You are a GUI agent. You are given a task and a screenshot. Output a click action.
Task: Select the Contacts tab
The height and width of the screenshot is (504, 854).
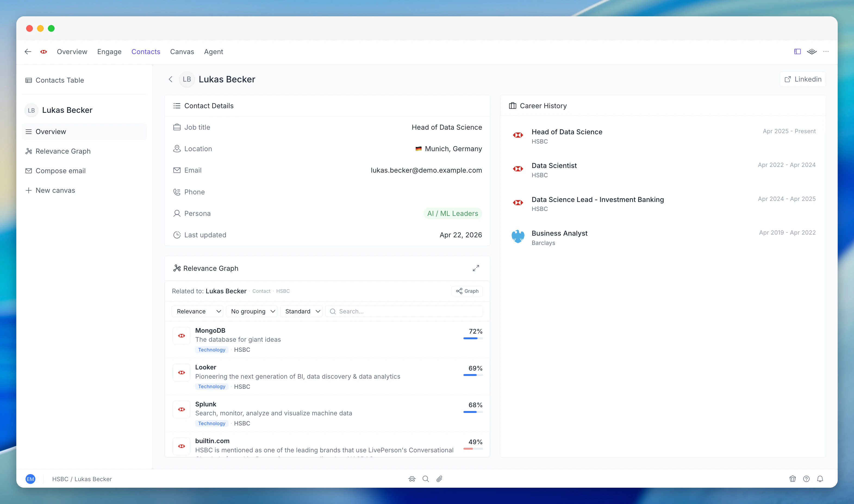pos(146,52)
